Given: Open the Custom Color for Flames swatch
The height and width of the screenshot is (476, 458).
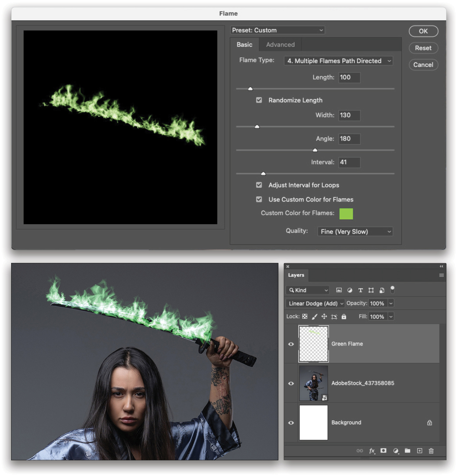Looking at the screenshot, I should tap(346, 214).
